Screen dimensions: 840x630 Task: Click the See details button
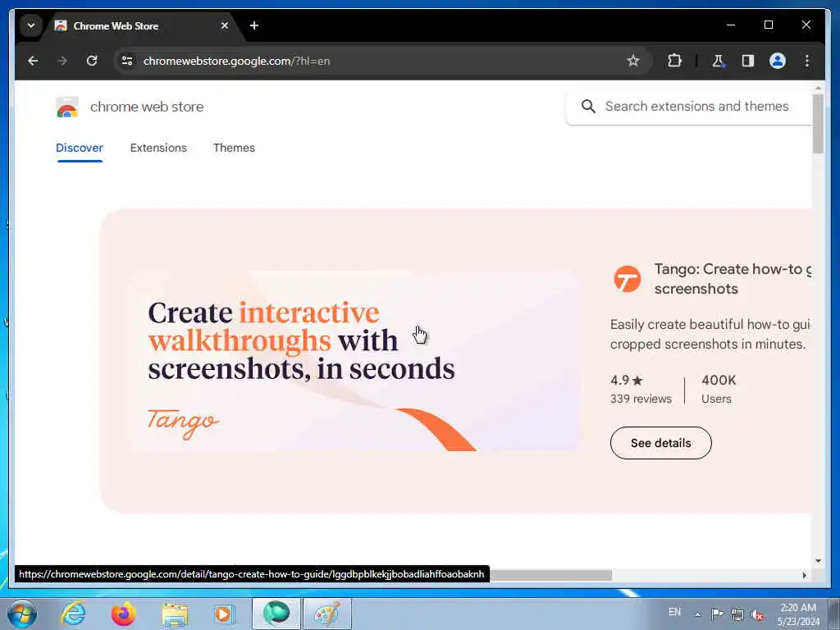(x=660, y=443)
